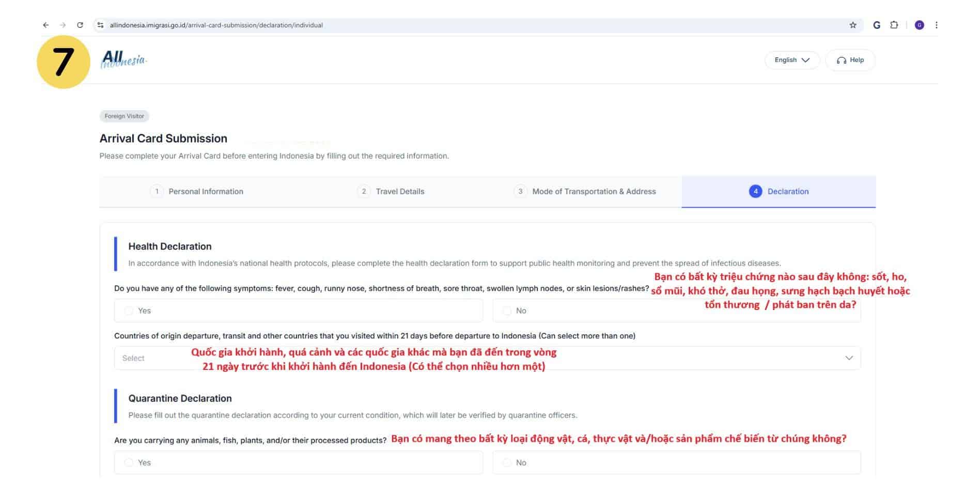Select No for health symptoms question
This screenshot has width=980, height=495.
point(507,311)
